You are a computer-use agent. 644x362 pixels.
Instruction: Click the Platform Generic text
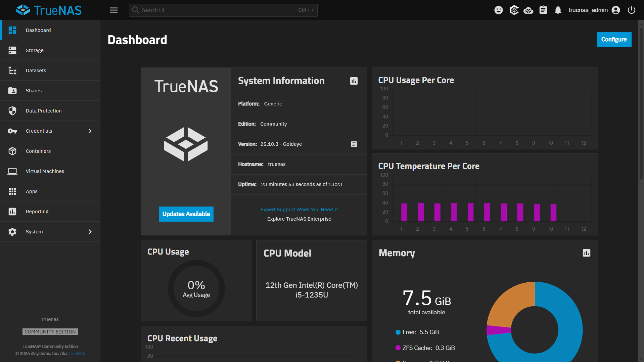click(x=260, y=104)
